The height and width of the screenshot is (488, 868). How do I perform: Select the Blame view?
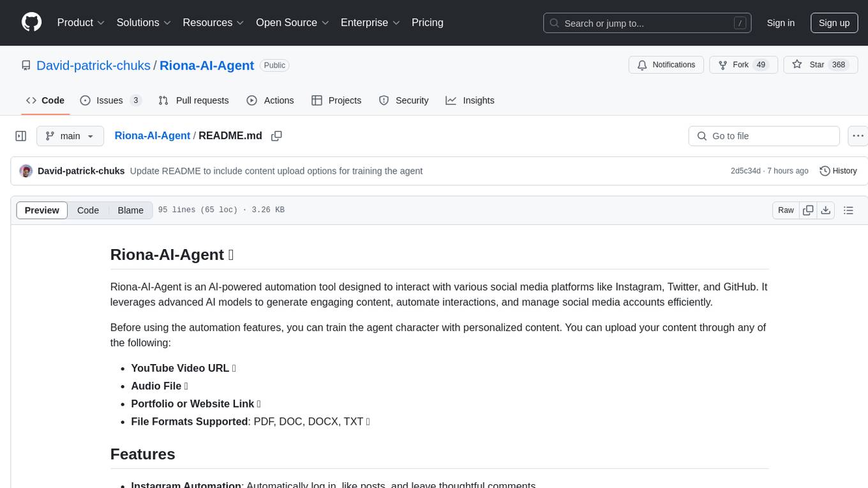coord(130,210)
